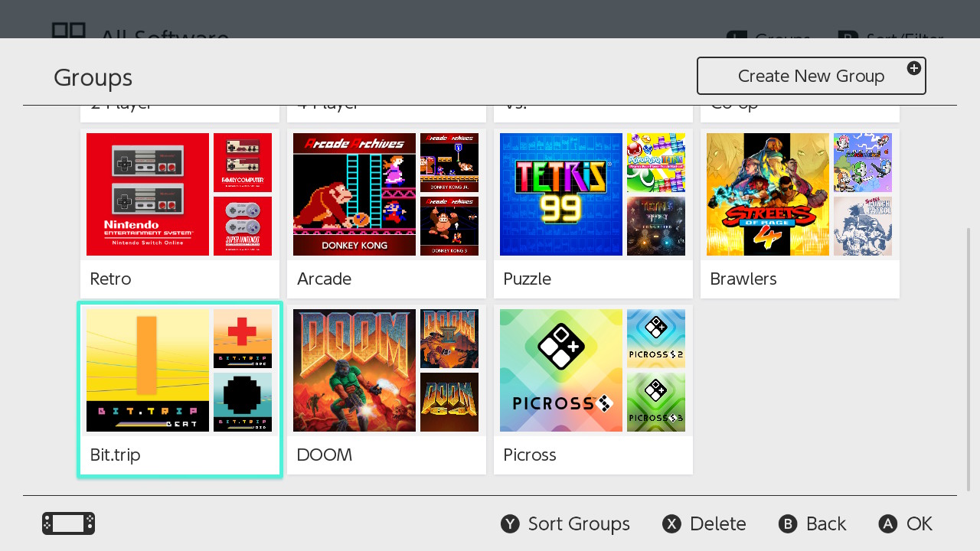Viewport: 980px width, 551px height.
Task: Click the vertical scrollbar on the right
Action: (969, 360)
